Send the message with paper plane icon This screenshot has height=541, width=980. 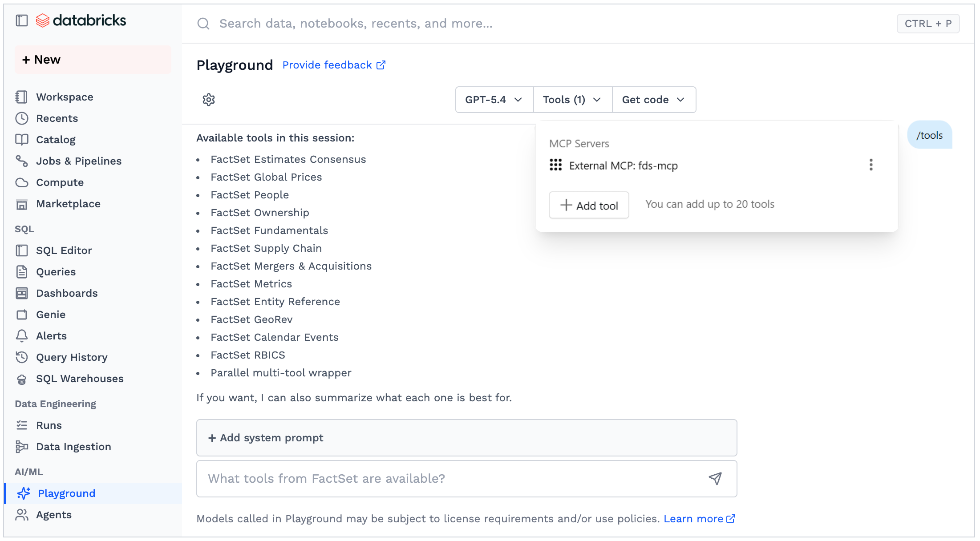point(715,479)
